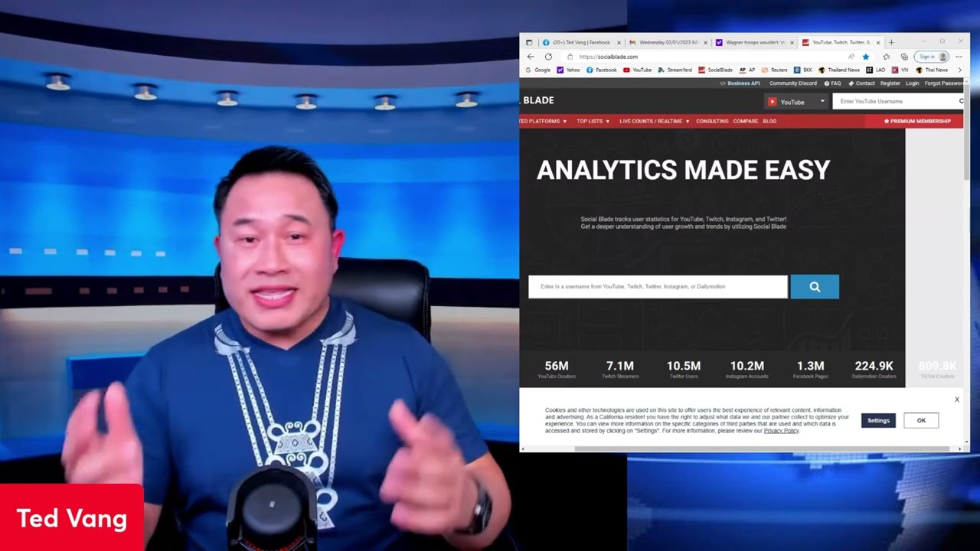Open Consulting menu item
This screenshot has height=551, width=980.
click(x=712, y=121)
